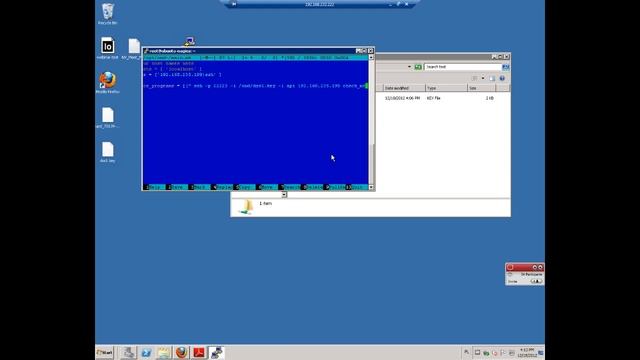Viewport: 640px width, 360px height.
Task: Click the Participants row in the red panel
Action: coord(524,275)
